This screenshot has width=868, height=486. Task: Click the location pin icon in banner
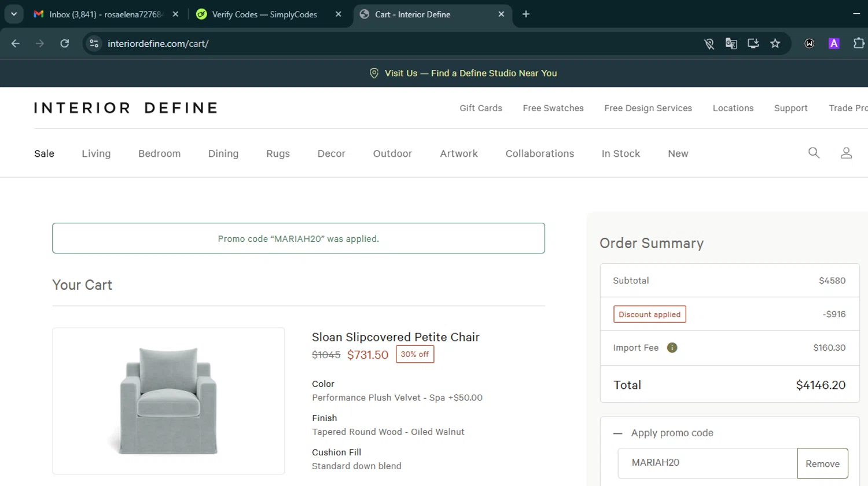click(x=374, y=73)
